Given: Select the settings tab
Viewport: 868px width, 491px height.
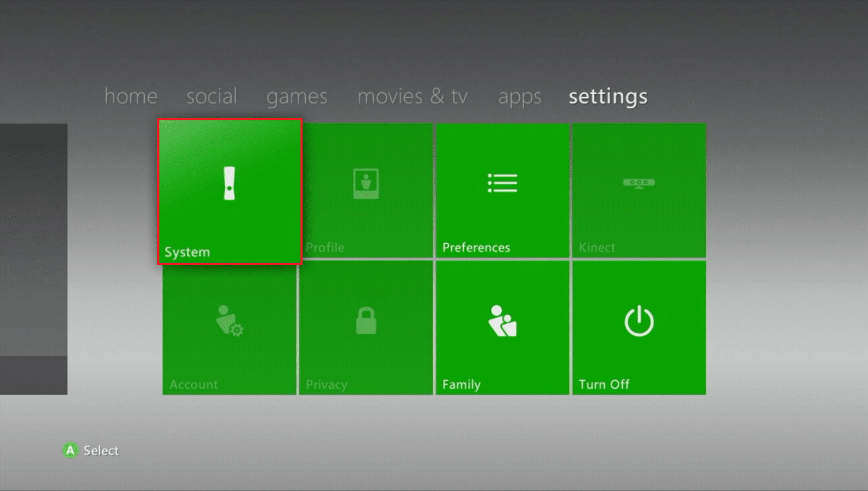Looking at the screenshot, I should click(608, 97).
